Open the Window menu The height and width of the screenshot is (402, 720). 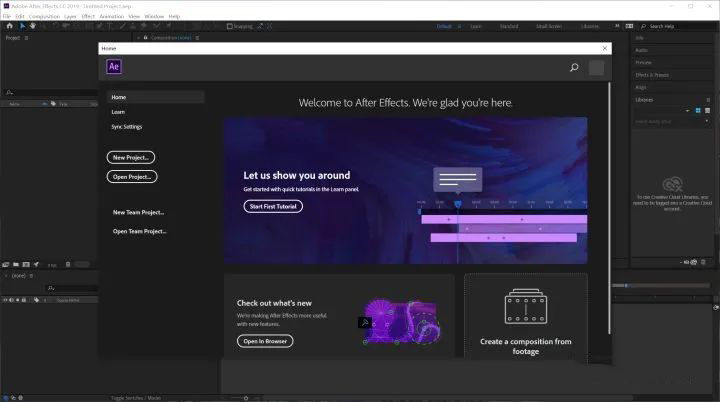(x=154, y=16)
